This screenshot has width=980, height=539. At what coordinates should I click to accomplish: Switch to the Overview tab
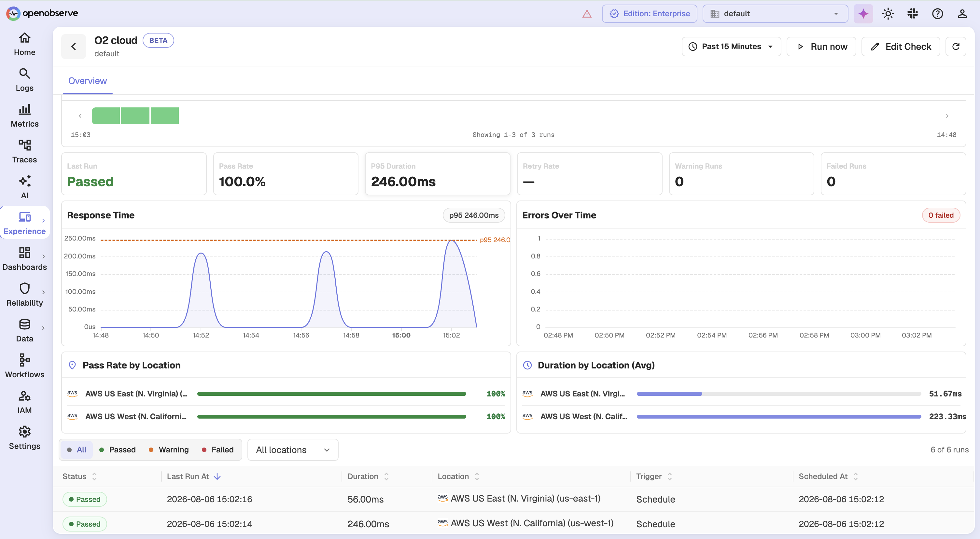click(x=88, y=81)
